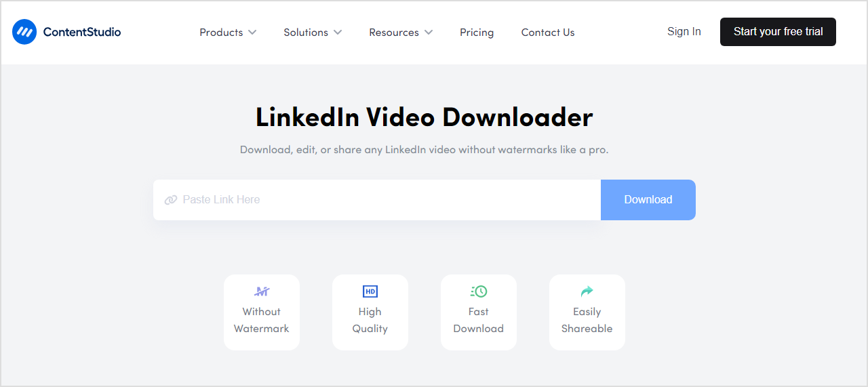The image size is (868, 387).
Task: Click the blue Download button
Action: [648, 200]
